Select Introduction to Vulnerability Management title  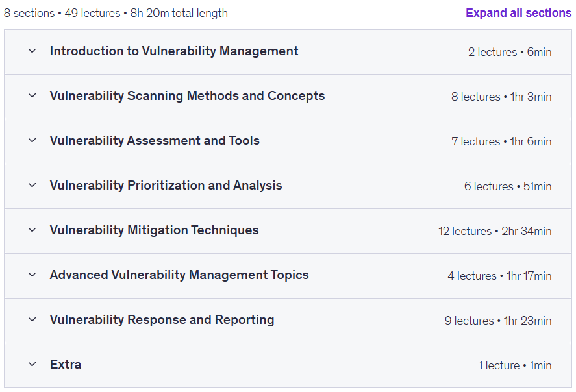click(x=174, y=51)
